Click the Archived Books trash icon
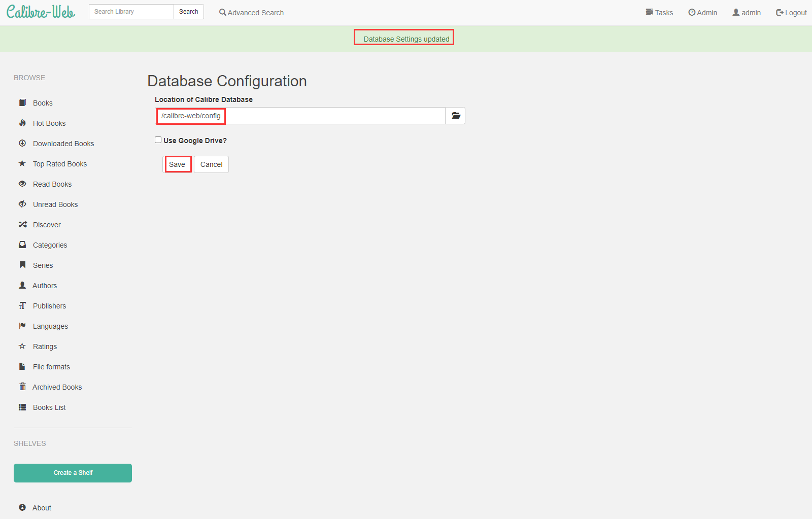 pos(22,387)
